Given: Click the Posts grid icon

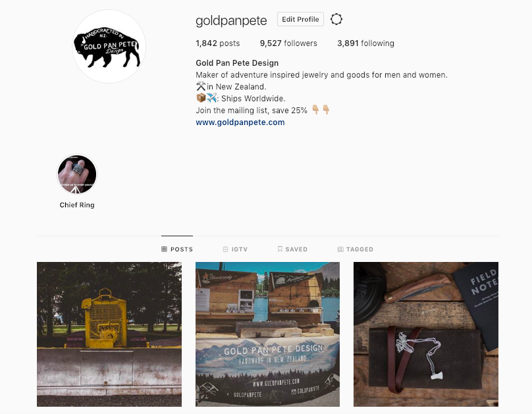Looking at the screenshot, I should pos(164,249).
